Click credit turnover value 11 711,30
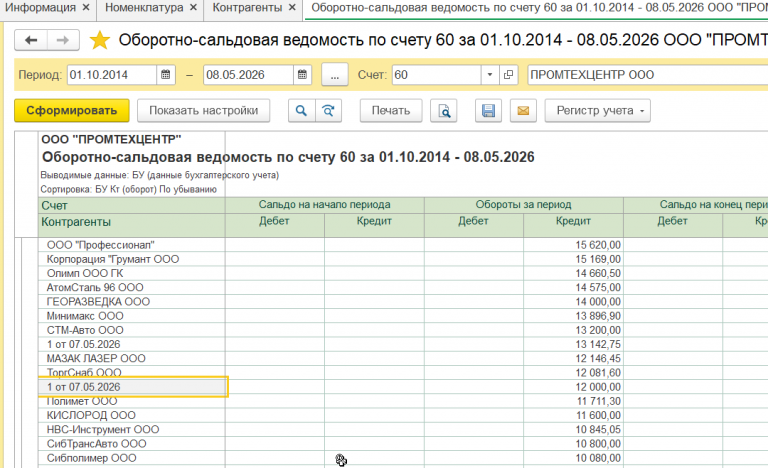768x468 pixels. point(598,401)
